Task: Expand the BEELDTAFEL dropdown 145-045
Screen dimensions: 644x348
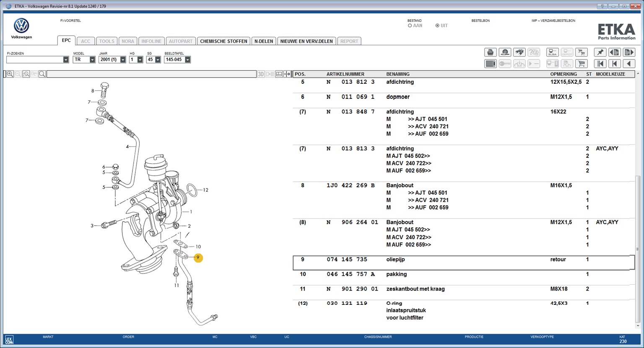Action: tap(187, 60)
